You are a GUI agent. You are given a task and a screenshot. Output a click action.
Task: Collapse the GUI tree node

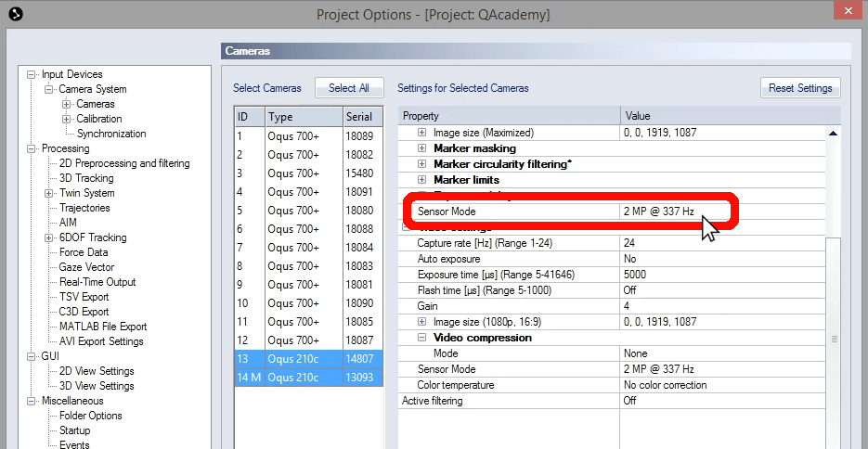click(32, 356)
